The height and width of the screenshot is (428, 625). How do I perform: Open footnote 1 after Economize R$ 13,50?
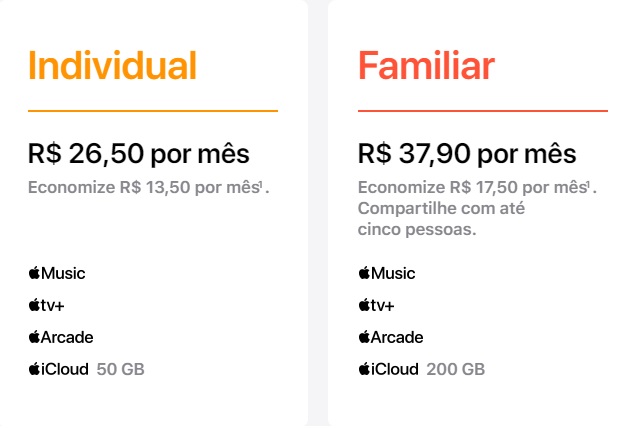click(x=263, y=184)
